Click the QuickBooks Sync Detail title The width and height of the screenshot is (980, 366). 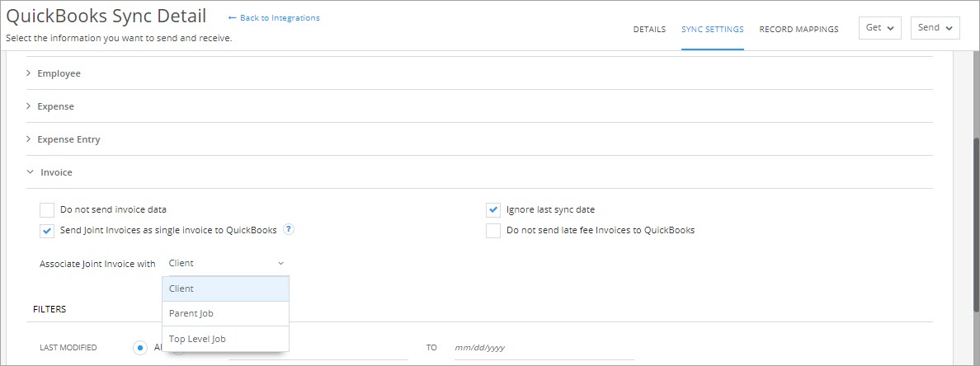click(x=106, y=16)
